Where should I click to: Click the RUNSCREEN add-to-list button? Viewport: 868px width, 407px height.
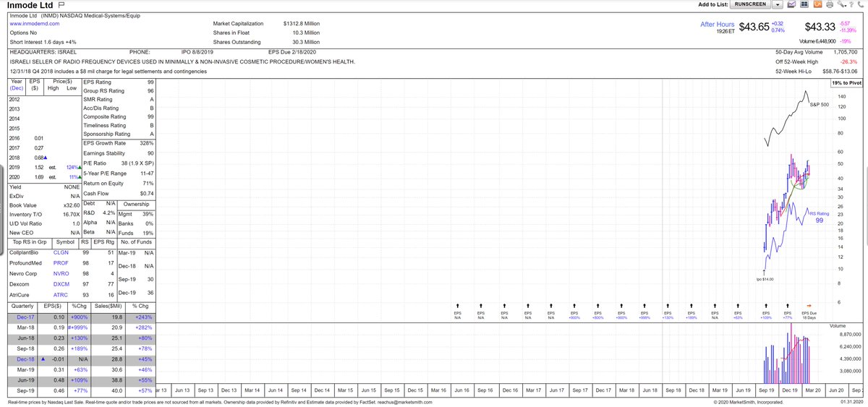point(749,4)
